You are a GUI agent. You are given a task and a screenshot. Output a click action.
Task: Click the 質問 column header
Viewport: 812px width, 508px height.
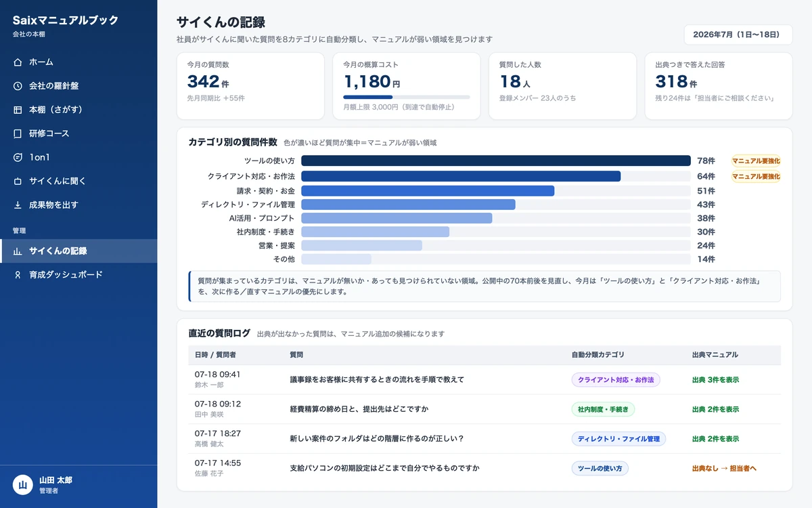click(x=296, y=355)
